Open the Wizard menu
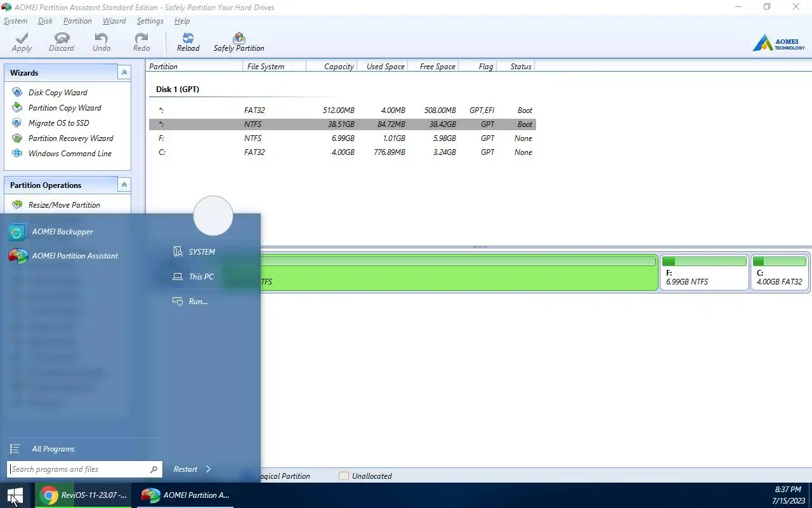 tap(114, 21)
